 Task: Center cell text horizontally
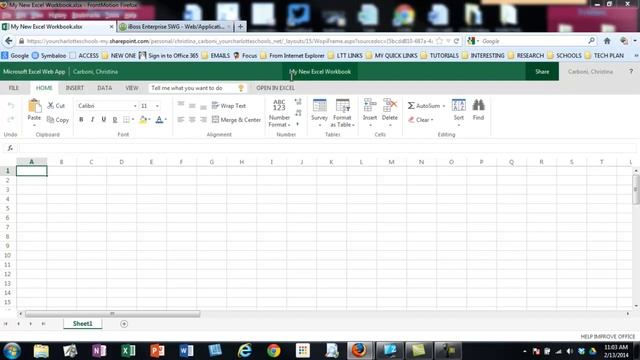(x=192, y=120)
